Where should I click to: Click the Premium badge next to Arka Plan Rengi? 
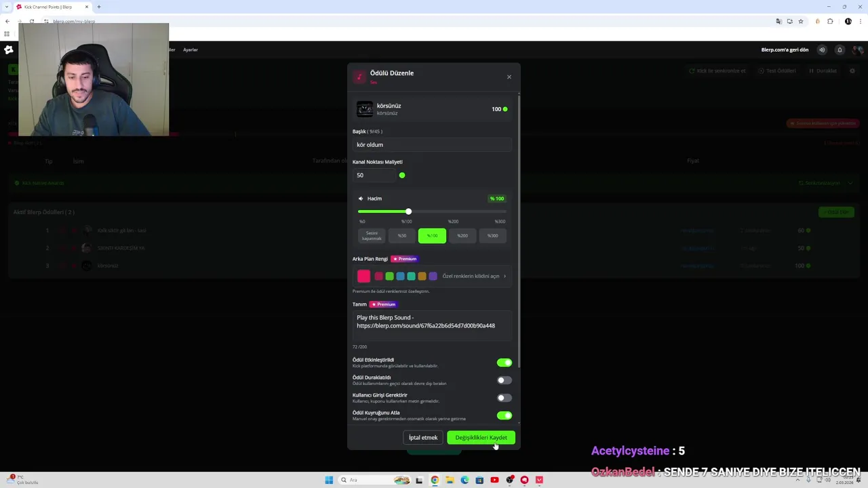pyautogui.click(x=405, y=259)
